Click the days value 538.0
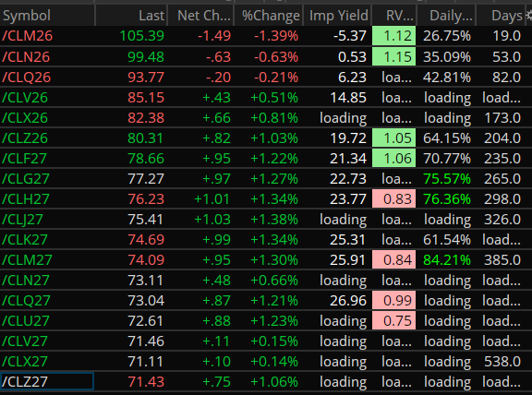 point(502,362)
